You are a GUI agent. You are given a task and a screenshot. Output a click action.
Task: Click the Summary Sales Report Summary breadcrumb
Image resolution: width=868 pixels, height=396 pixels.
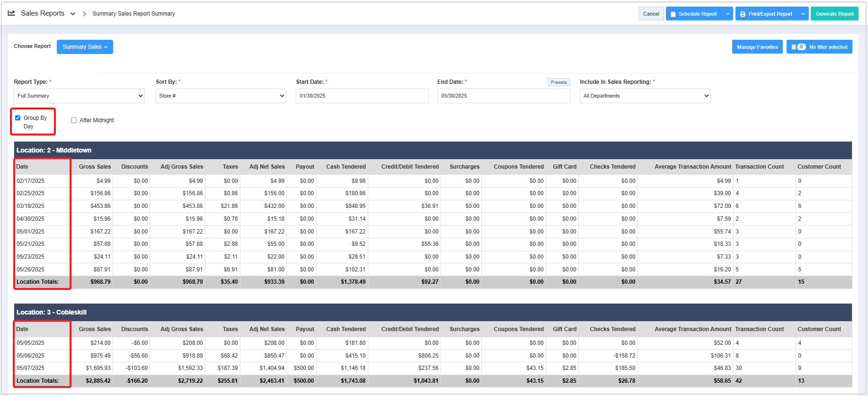click(133, 14)
